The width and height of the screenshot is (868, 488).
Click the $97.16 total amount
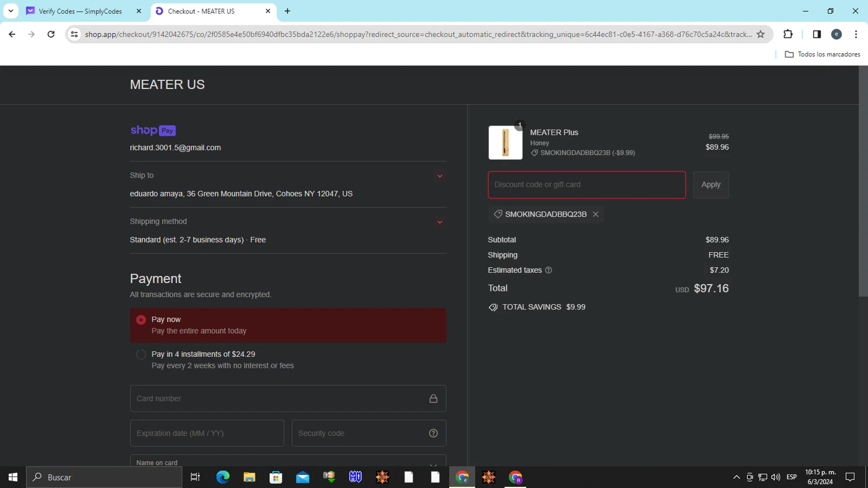tap(711, 289)
